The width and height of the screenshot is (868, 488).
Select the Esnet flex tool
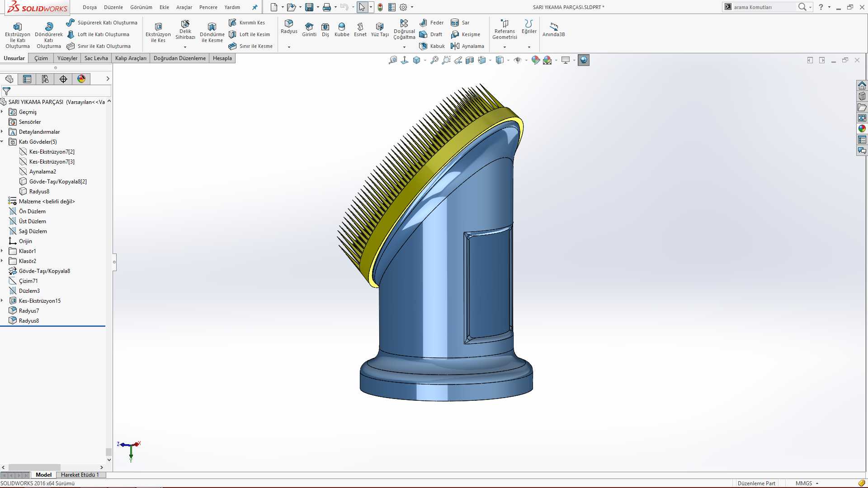360,30
